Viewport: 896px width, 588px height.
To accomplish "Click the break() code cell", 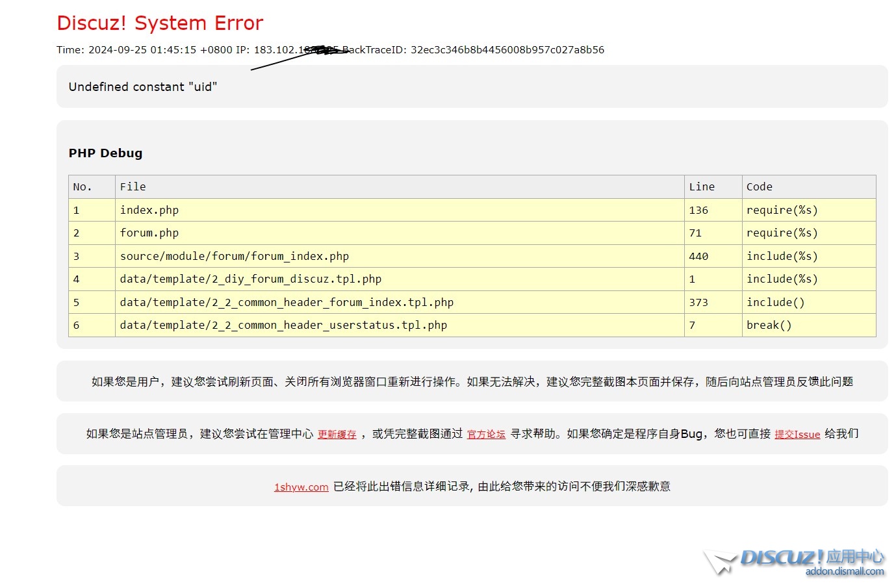I will [769, 326].
